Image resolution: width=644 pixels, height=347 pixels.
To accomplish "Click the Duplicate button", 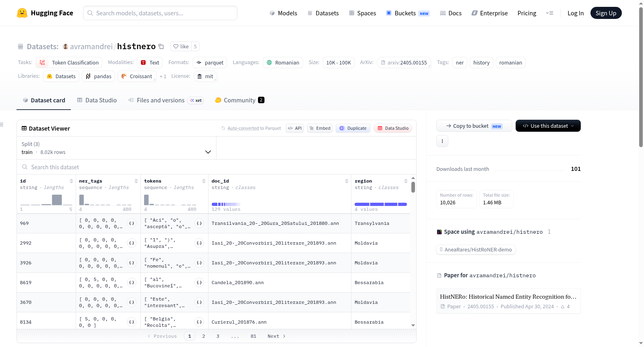I will click(x=353, y=128).
